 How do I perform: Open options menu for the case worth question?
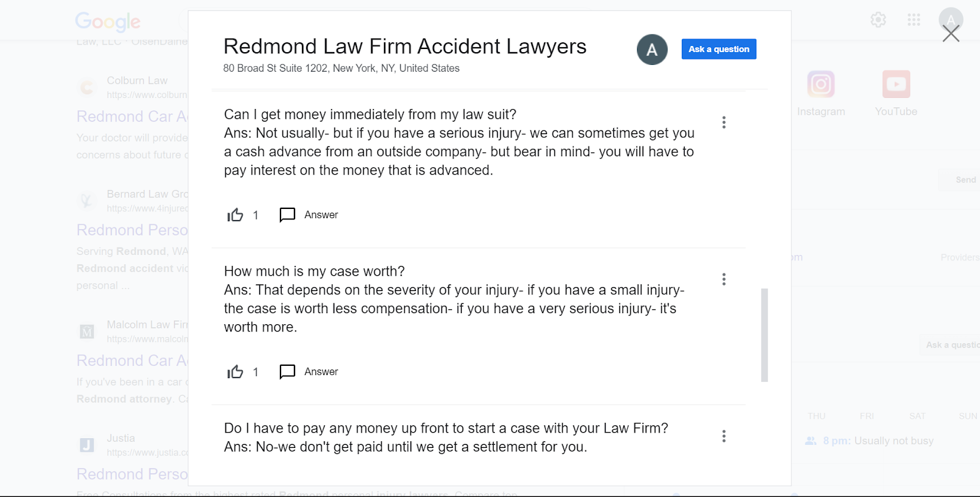click(724, 279)
